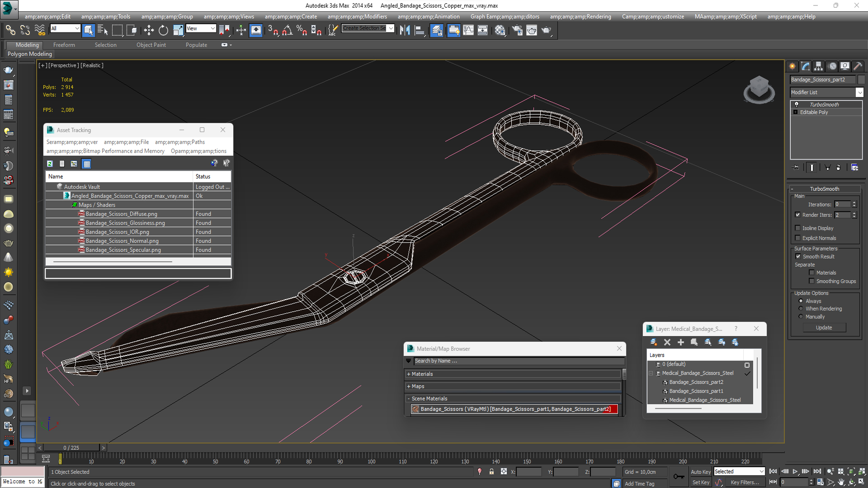Open the Utilities hammer panel tab
This screenshot has height=488, width=868.
tap(858, 66)
